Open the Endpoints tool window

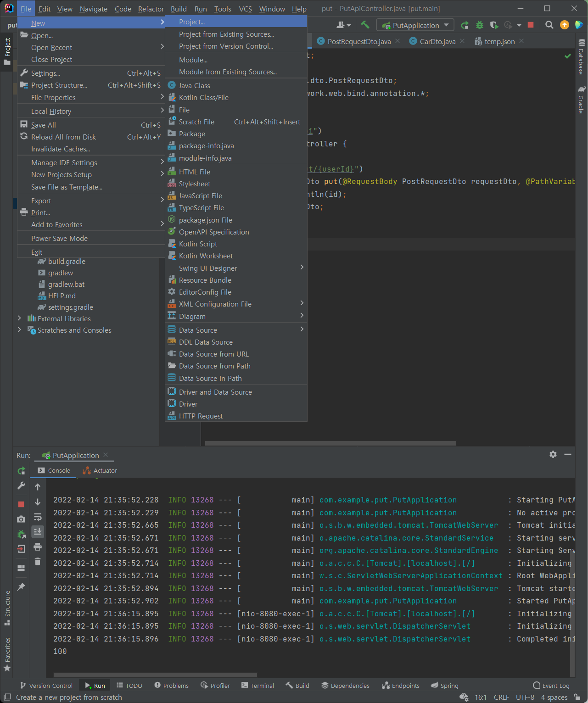400,685
